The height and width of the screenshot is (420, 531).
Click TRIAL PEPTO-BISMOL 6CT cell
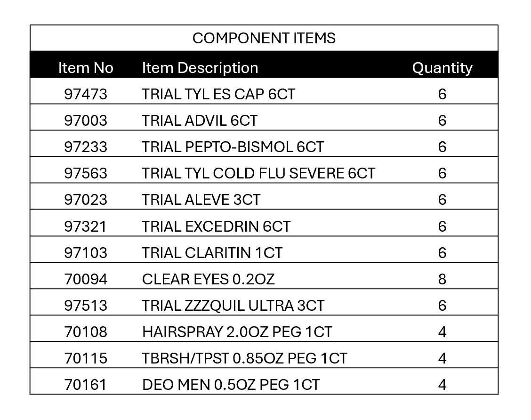click(x=233, y=147)
